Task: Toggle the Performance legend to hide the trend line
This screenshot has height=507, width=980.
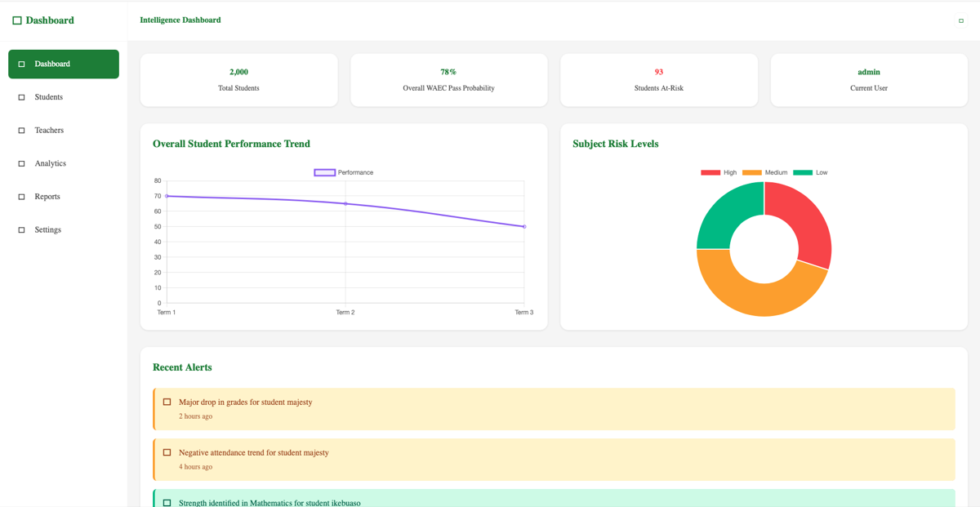Action: click(343, 172)
